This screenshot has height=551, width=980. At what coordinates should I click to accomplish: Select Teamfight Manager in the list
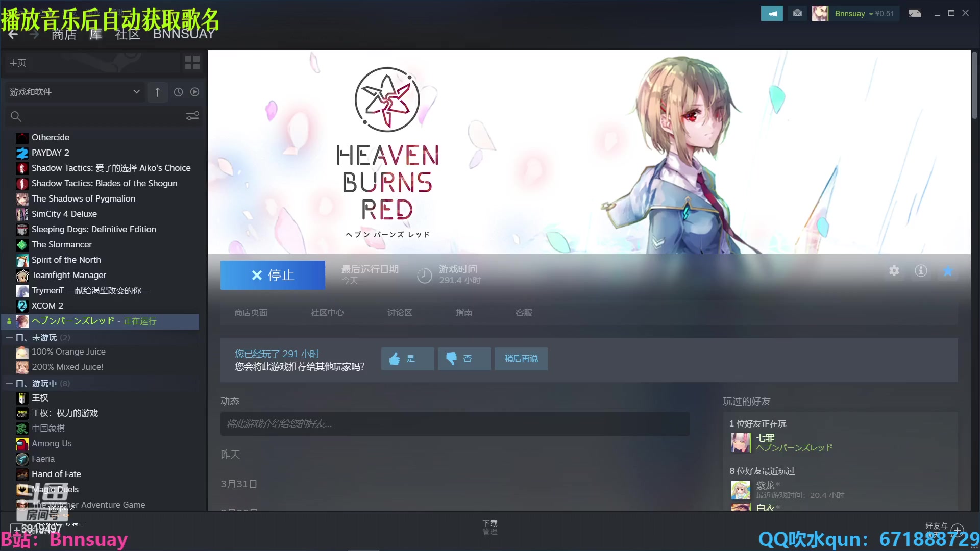pyautogui.click(x=69, y=275)
